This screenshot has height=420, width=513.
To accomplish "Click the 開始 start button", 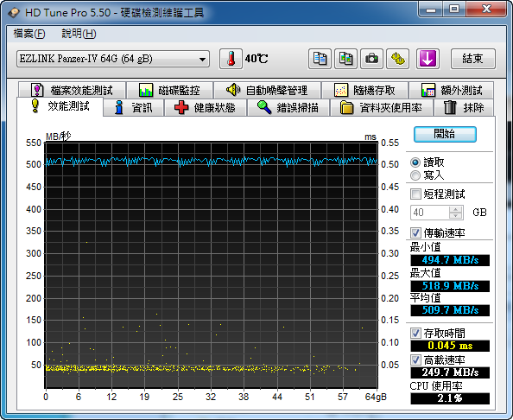I will 445,134.
